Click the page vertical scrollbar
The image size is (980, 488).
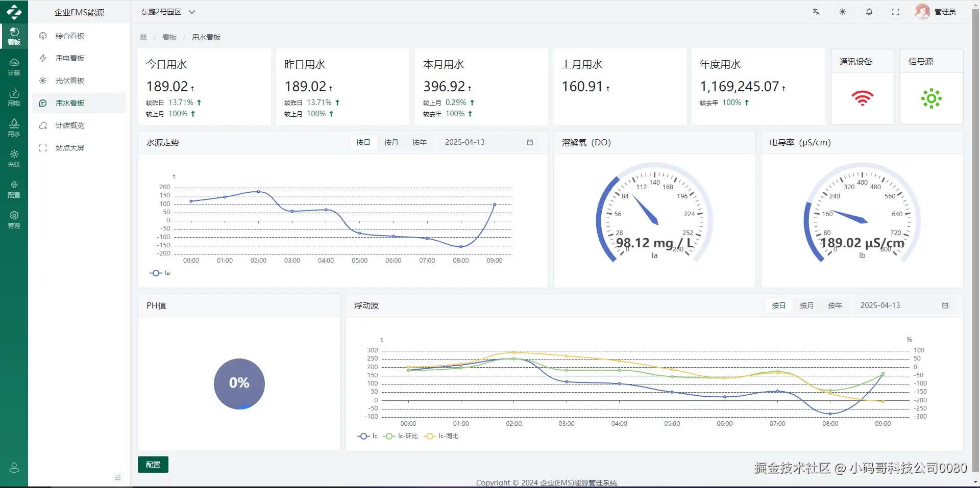click(975, 240)
